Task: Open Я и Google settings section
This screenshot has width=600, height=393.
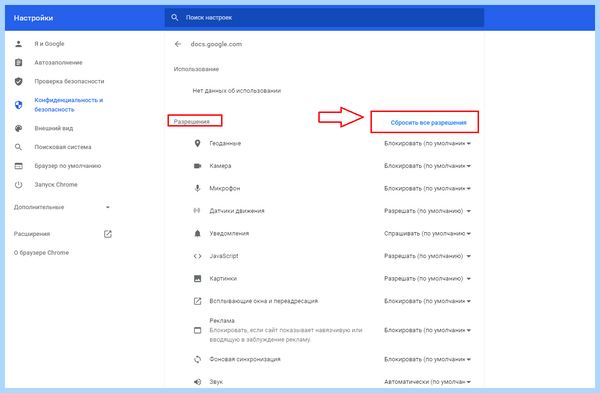Action: (x=49, y=44)
